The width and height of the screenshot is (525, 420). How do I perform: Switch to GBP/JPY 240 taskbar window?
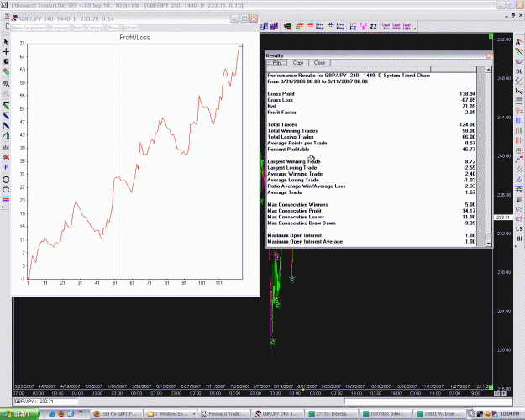point(278,414)
